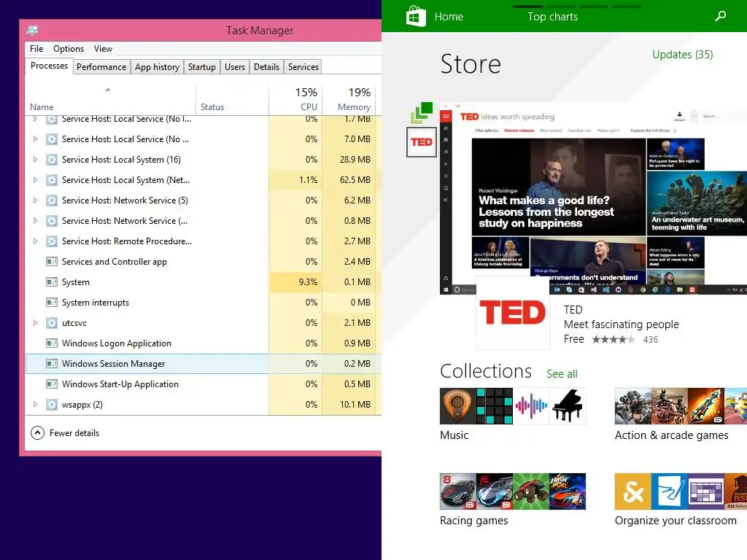Expand Service Host: Remote Procedure group

(35, 241)
